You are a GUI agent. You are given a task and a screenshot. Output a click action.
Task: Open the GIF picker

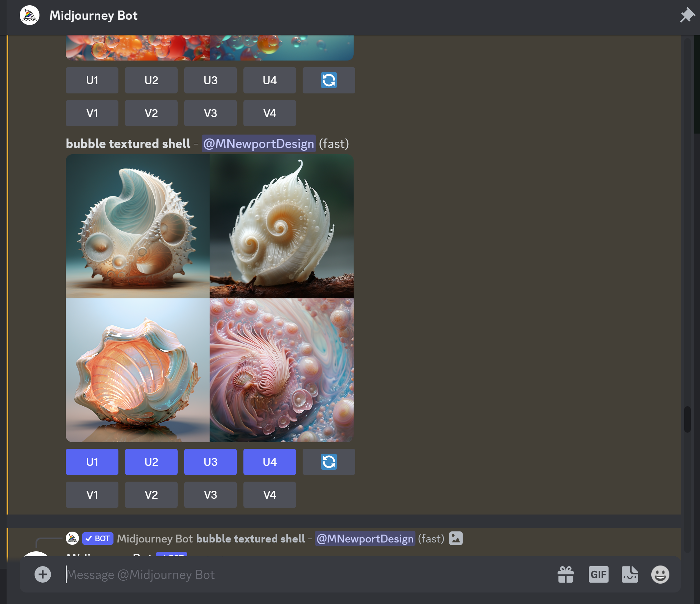[598, 574]
